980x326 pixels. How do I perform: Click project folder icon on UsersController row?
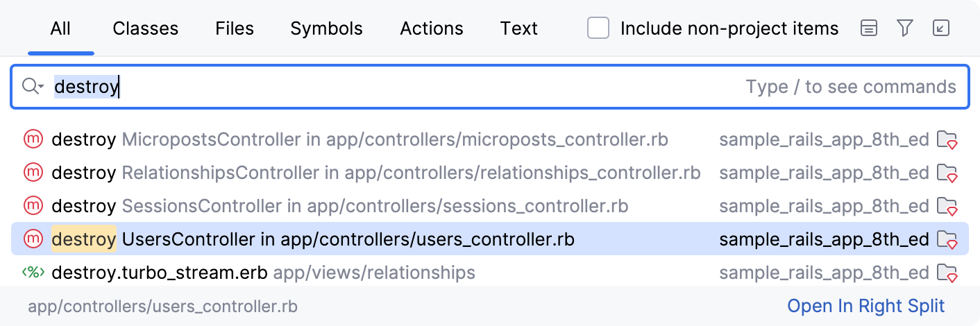coord(947,239)
